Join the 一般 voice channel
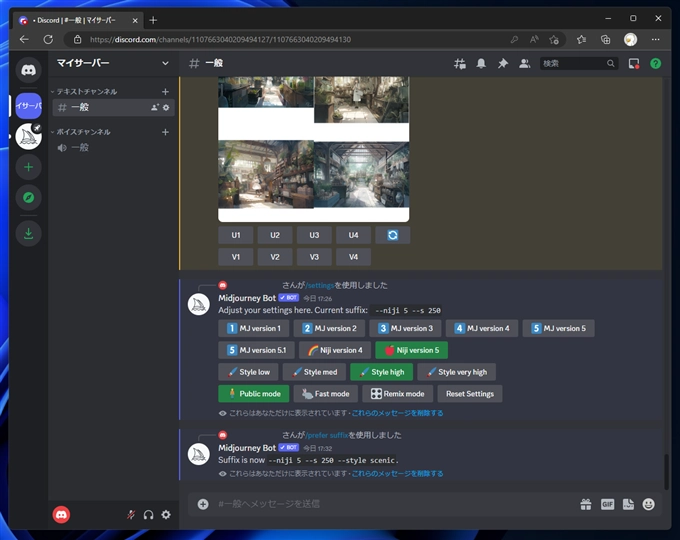The width and height of the screenshot is (680, 540). pos(114,148)
